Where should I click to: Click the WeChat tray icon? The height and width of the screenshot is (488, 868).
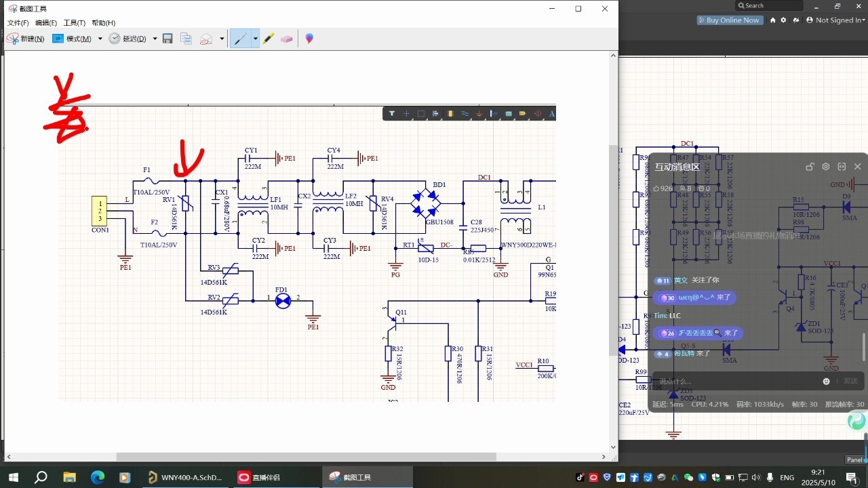(688, 477)
